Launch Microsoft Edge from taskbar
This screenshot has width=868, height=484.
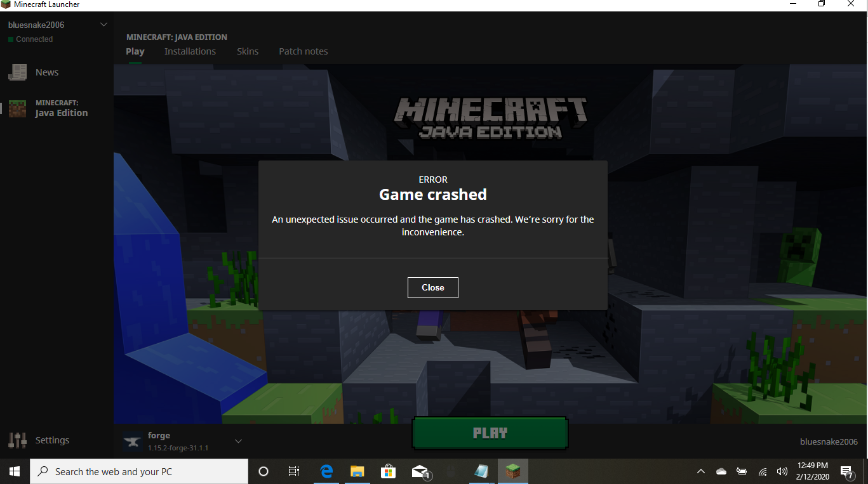pos(326,471)
